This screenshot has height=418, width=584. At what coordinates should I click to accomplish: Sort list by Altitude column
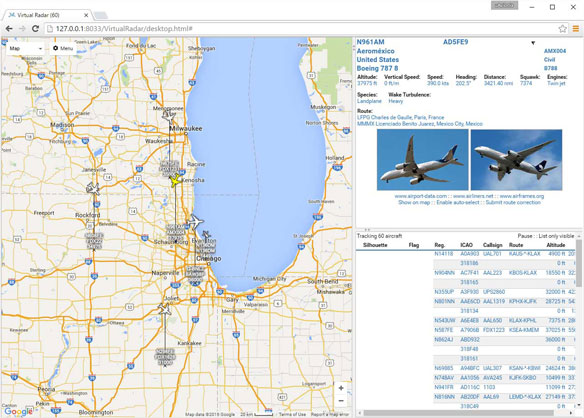[556, 245]
